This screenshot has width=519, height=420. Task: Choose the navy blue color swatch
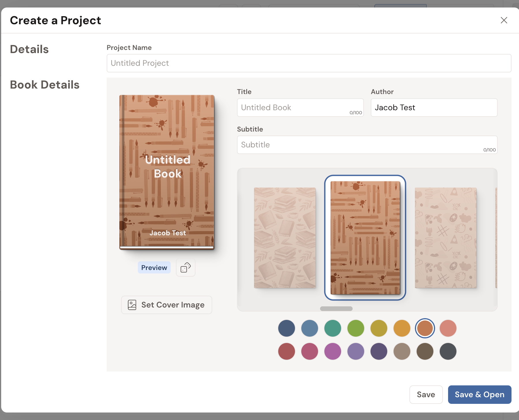point(287,328)
